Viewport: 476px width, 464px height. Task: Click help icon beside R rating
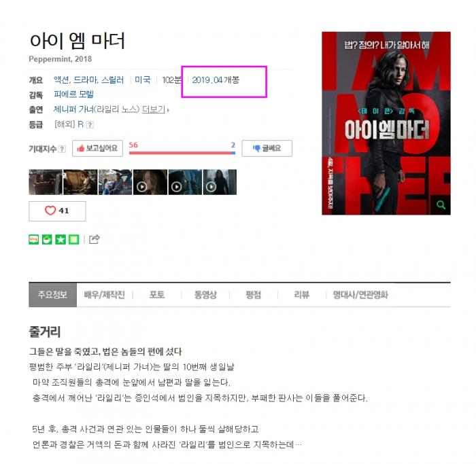[90, 124]
